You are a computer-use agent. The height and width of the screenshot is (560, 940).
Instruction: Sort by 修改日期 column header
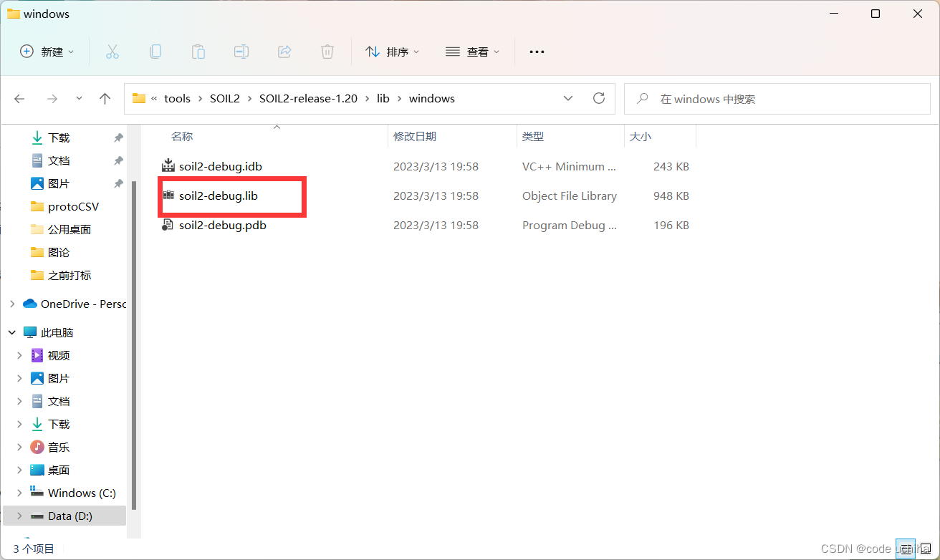coord(415,136)
